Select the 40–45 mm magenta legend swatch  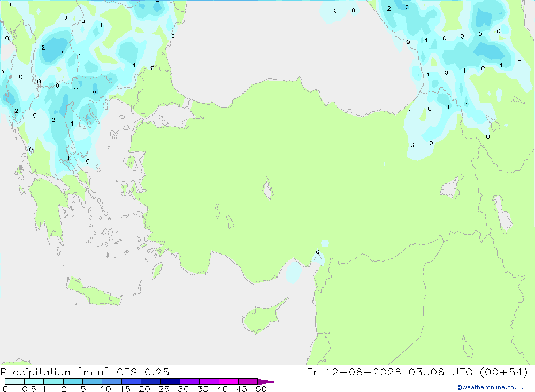coord(228,381)
